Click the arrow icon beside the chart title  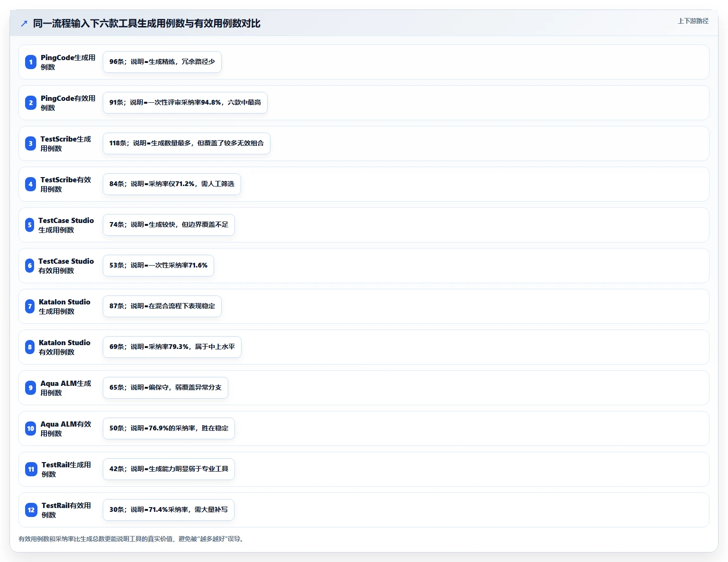pos(24,23)
